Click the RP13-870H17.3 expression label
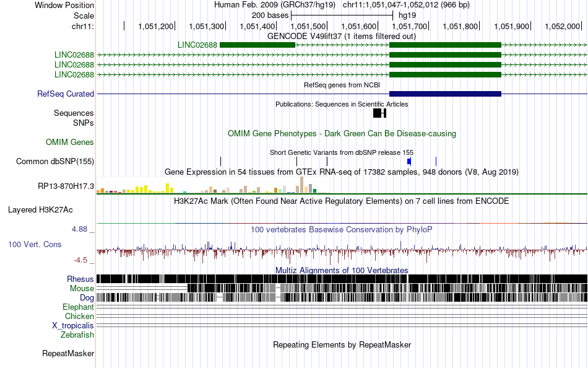 click(x=66, y=186)
